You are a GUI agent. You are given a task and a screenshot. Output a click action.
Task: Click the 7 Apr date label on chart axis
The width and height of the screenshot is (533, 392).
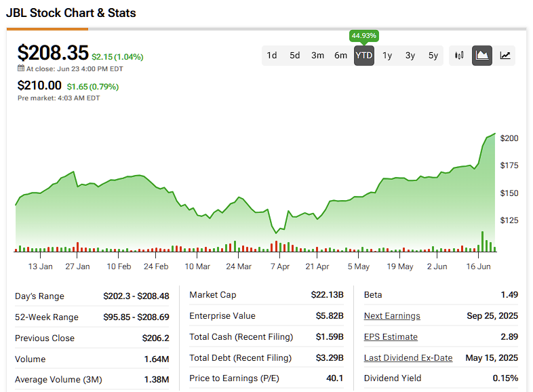[280, 267]
